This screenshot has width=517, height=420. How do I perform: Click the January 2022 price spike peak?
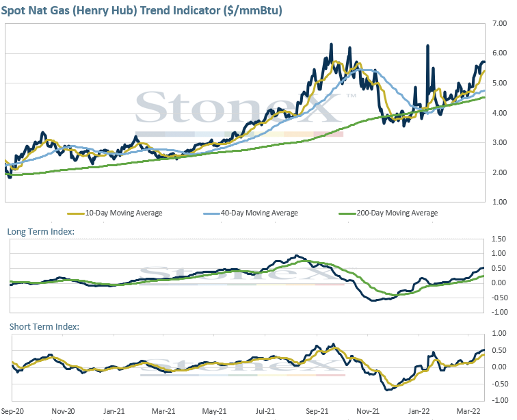tap(427, 46)
